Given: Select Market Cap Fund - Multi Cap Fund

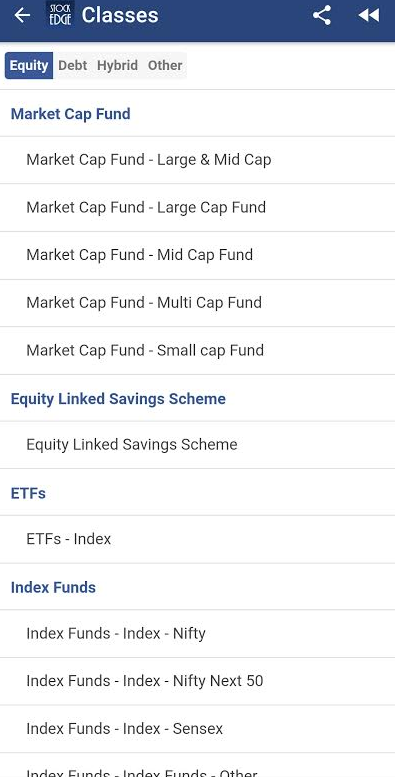Looking at the screenshot, I should (x=197, y=302).
